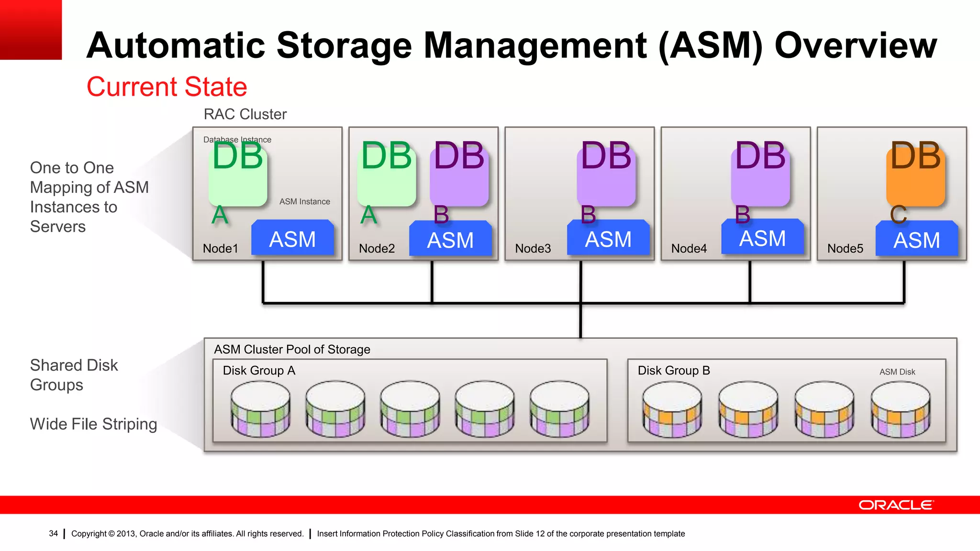The width and height of the screenshot is (980, 551).
Task: Select the blue ASM instance in Node4
Action: pos(762,236)
